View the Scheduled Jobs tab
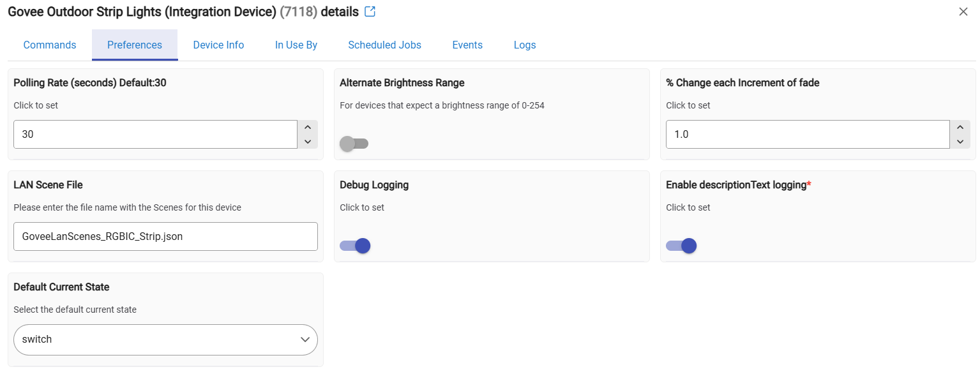The image size is (980, 374). coord(384,45)
